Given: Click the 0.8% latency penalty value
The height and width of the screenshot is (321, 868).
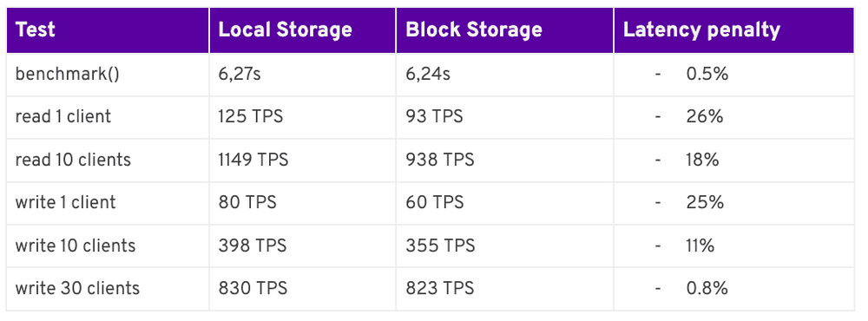Looking at the screenshot, I should pos(707,288).
